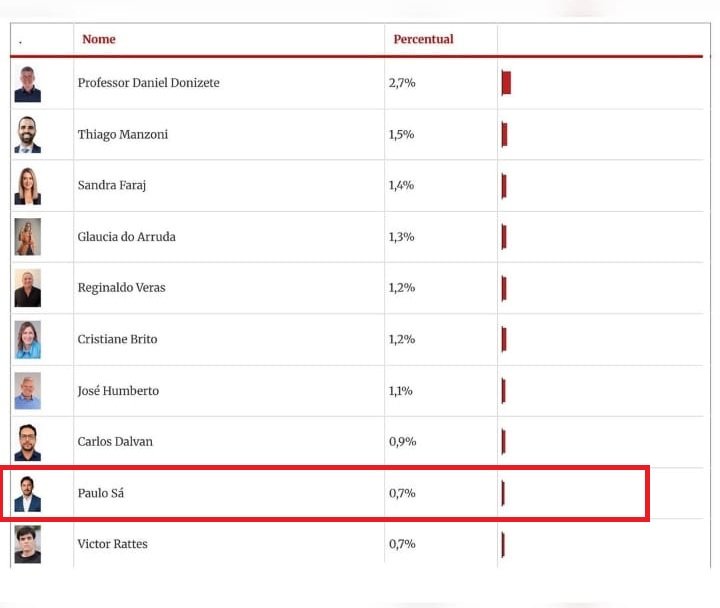Click Victor Rattes's photo thumbnail

click(28, 545)
